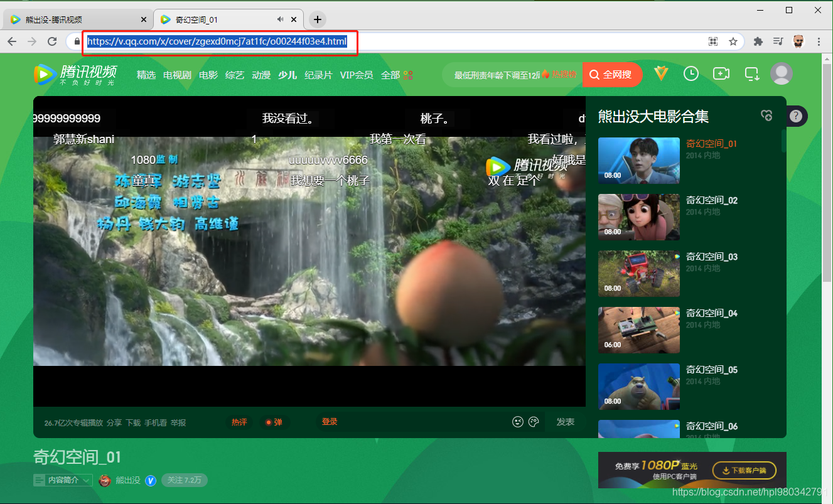Reload the current page
833x504 pixels.
[52, 41]
